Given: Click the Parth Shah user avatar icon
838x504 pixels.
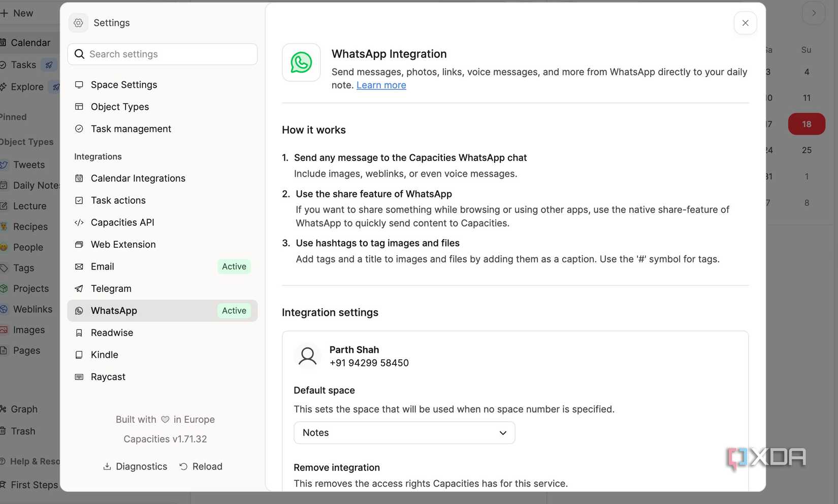Looking at the screenshot, I should point(307,356).
